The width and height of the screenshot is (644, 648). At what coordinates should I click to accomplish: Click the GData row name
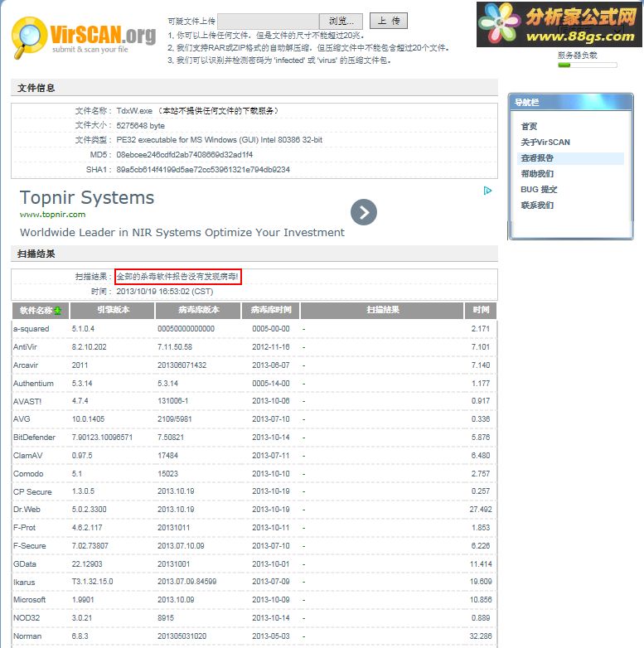tap(24, 564)
